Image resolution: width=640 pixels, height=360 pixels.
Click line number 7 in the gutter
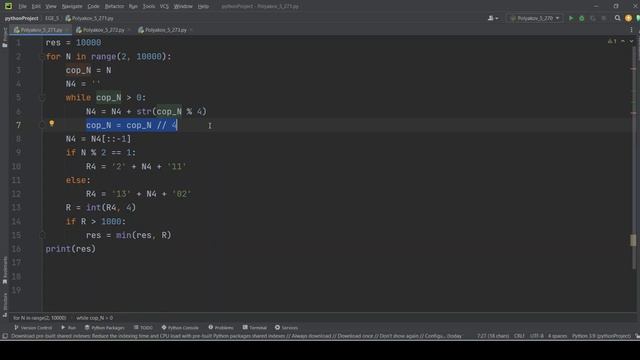click(18, 125)
